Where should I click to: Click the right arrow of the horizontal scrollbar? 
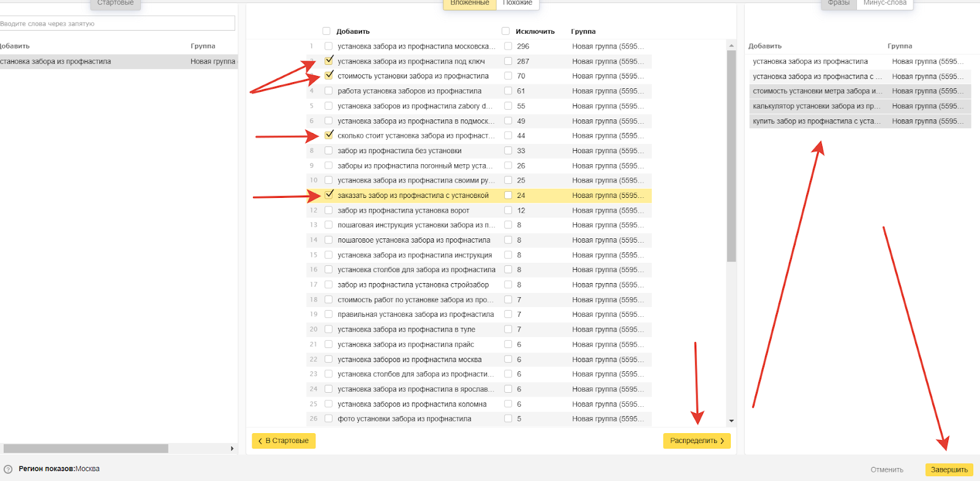coord(232,449)
